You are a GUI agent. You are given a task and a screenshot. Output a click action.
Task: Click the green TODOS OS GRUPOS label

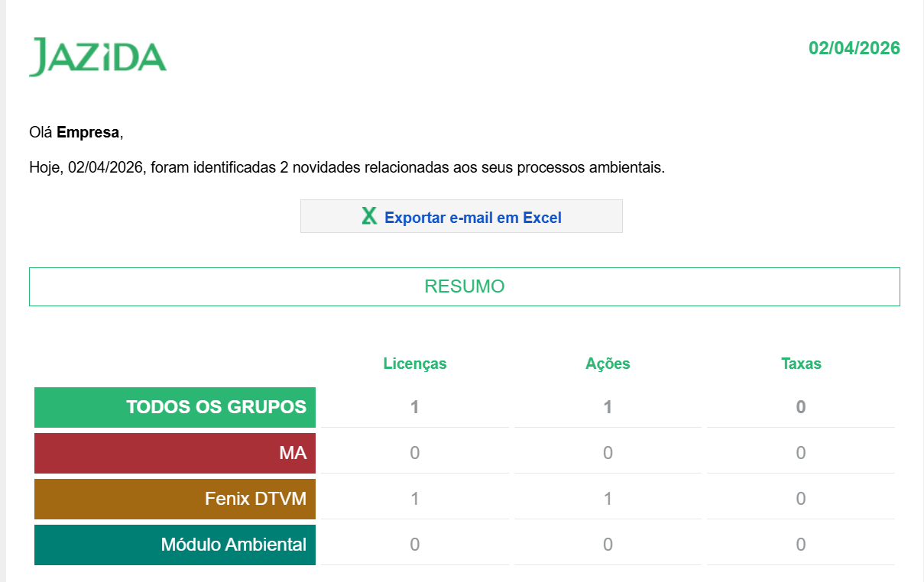(175, 407)
